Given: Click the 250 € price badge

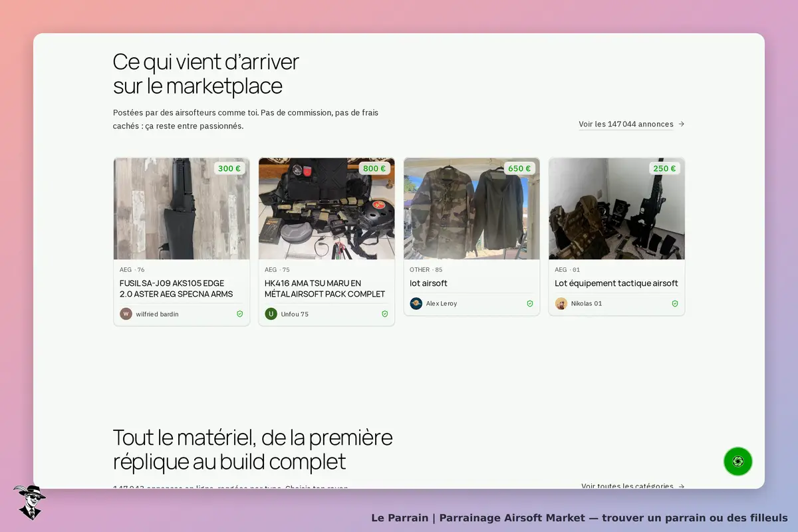Looking at the screenshot, I should point(664,168).
